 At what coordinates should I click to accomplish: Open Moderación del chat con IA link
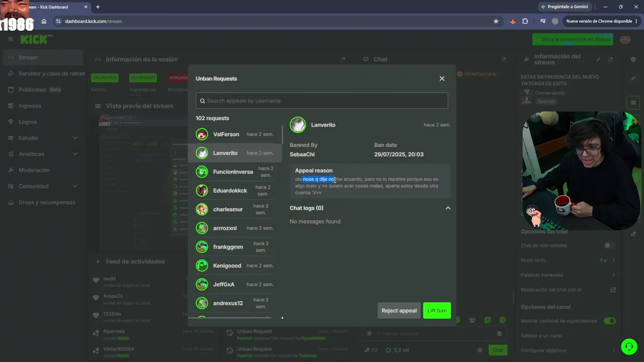tap(568, 290)
